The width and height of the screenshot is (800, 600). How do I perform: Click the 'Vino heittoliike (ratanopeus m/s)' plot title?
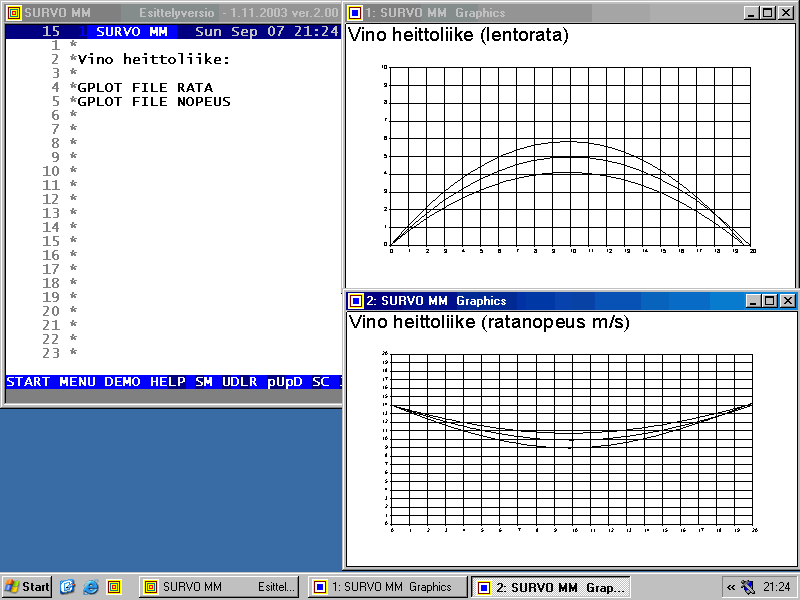489,322
